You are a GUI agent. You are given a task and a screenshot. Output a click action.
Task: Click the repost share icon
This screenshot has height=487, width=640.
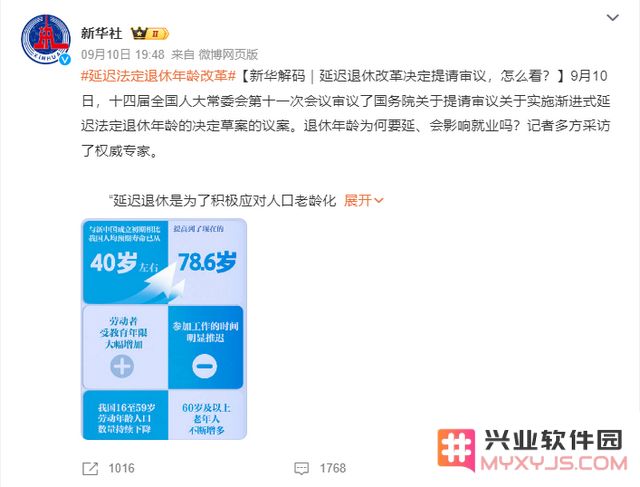[90, 468]
